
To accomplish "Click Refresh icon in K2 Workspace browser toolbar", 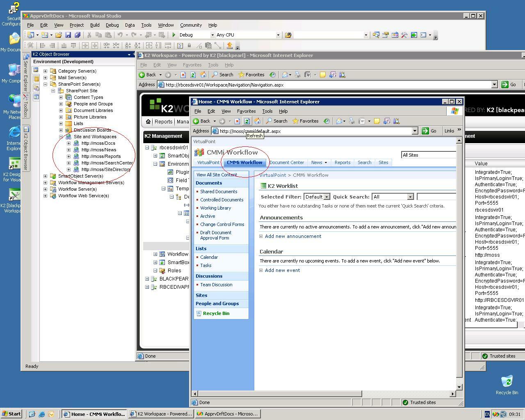I will pyautogui.click(x=193, y=75).
